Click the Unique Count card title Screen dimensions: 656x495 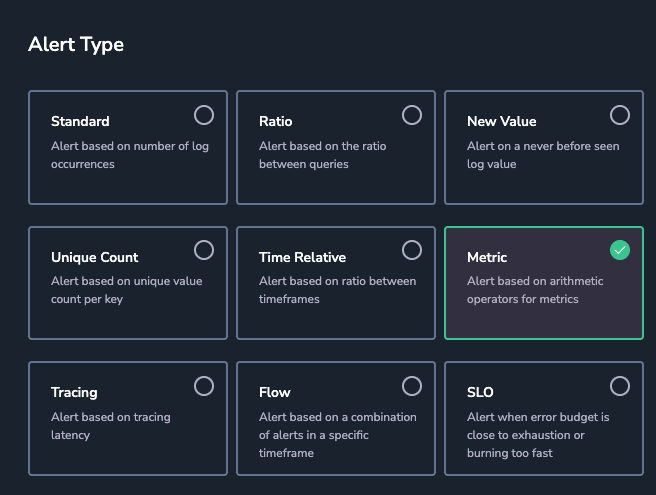(95, 257)
